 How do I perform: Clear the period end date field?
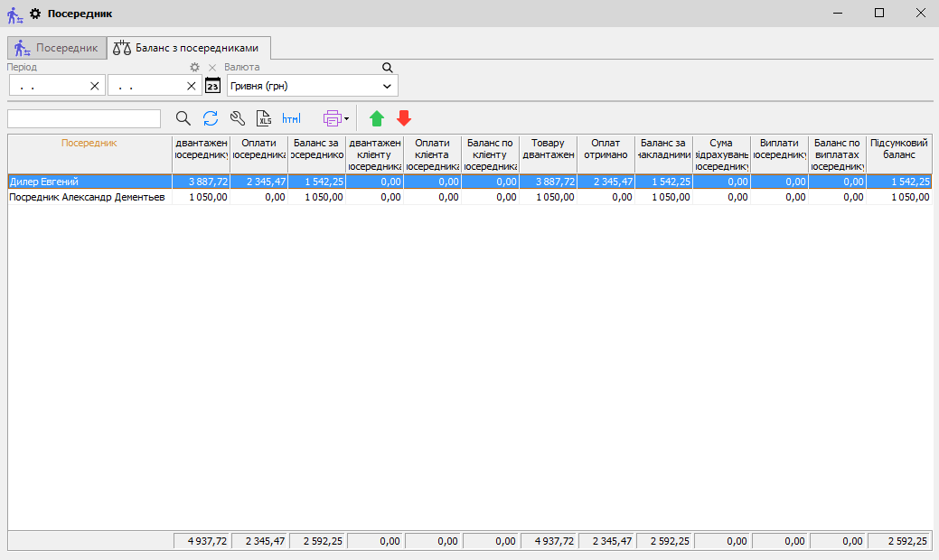192,86
